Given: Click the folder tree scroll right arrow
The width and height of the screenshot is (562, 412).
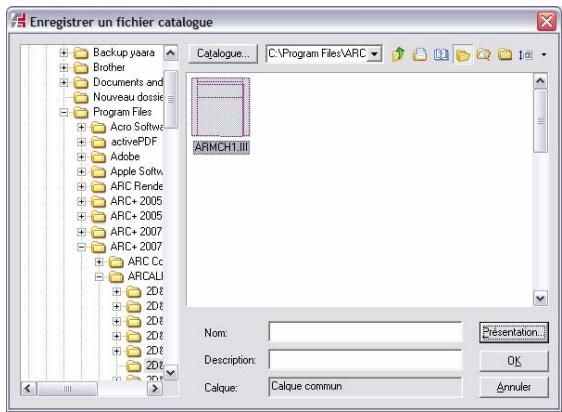Looking at the screenshot, I should (155, 389).
